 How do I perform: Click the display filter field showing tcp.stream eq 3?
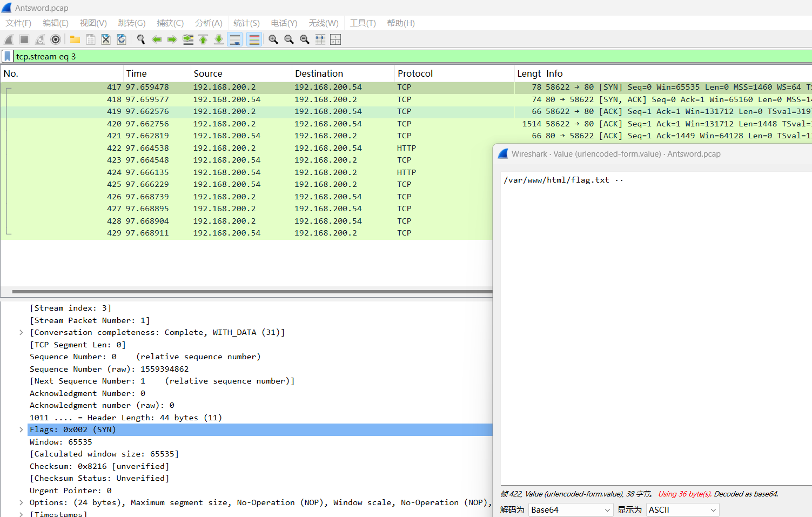[413, 56]
